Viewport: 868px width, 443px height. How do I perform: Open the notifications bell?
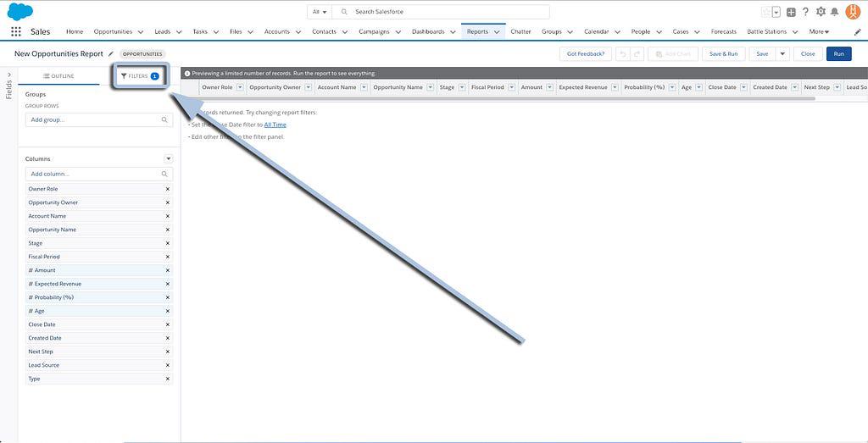pyautogui.click(x=834, y=12)
